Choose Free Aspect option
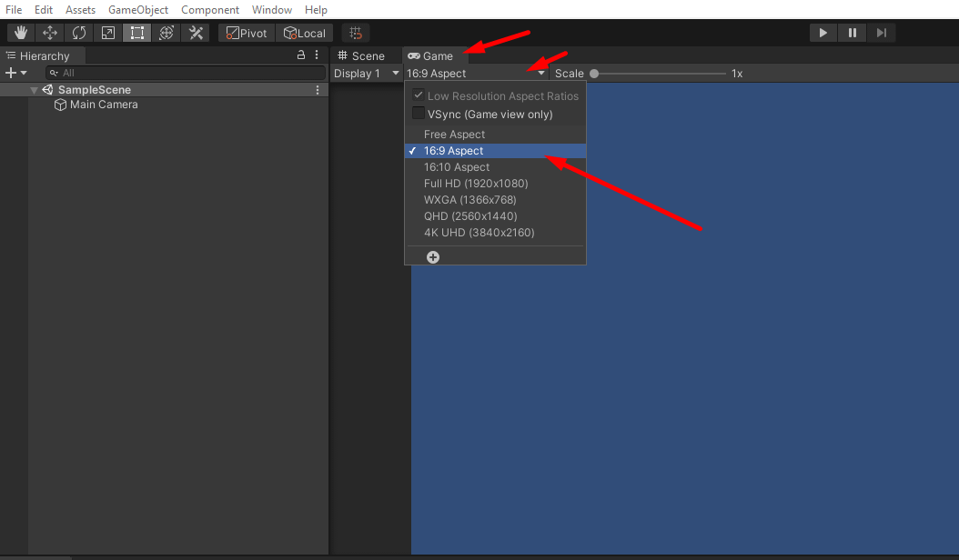The height and width of the screenshot is (560, 959). (495, 134)
